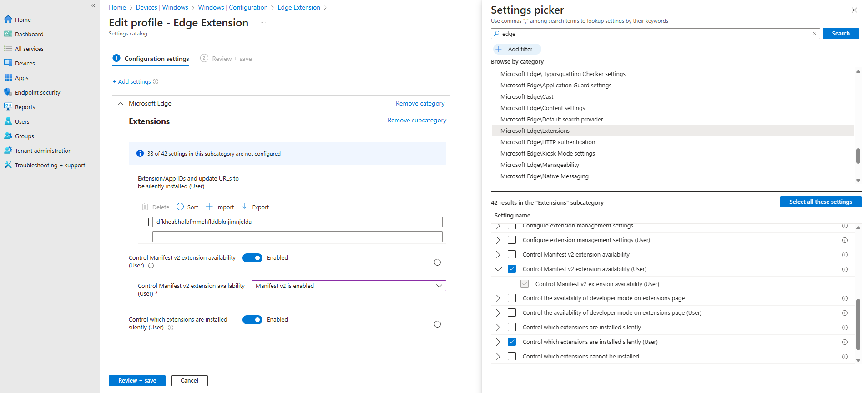Click the Delete trash icon
868x393 pixels.
(x=145, y=207)
